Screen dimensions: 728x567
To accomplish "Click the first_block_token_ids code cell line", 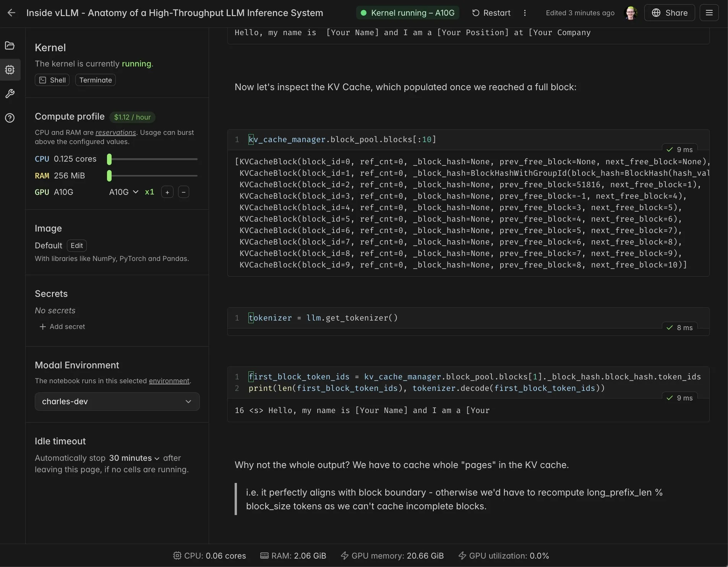I will tap(475, 377).
